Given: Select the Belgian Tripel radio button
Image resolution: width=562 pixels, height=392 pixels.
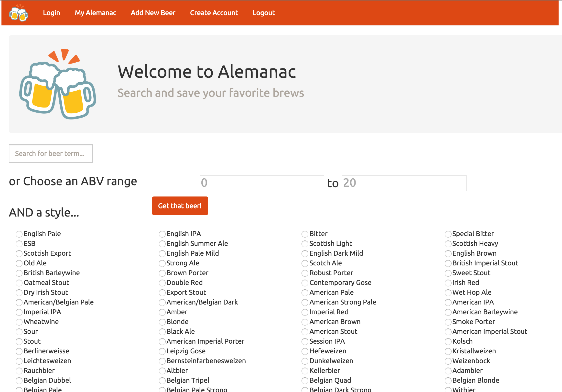Looking at the screenshot, I should click(x=162, y=381).
